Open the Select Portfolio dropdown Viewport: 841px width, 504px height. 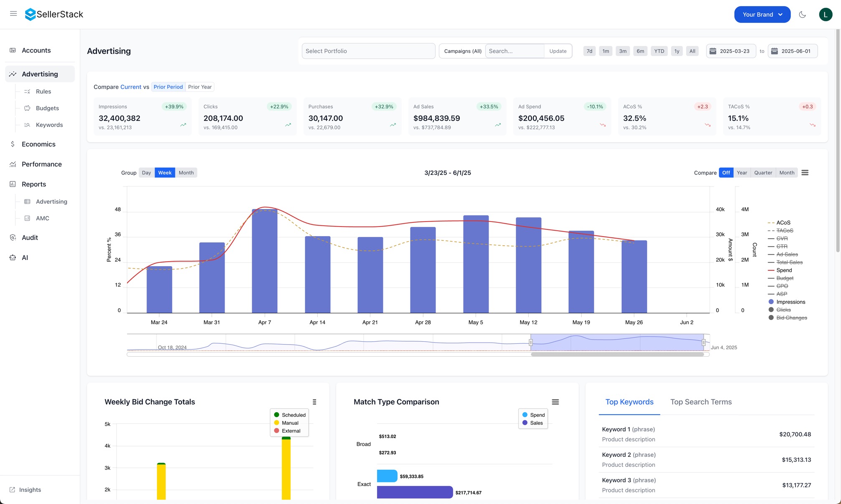(x=368, y=51)
